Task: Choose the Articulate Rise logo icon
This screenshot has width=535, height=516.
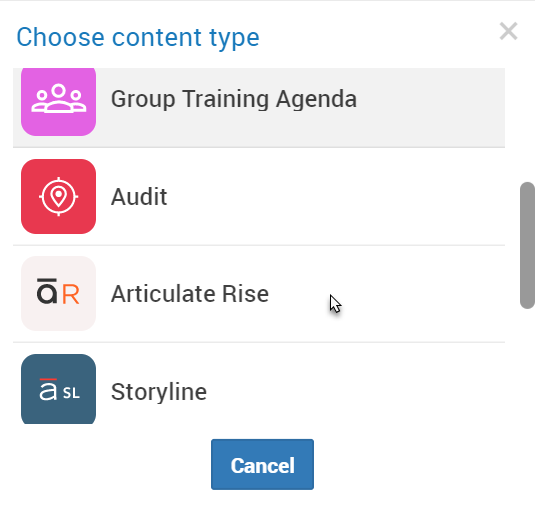Action: [x=58, y=293]
